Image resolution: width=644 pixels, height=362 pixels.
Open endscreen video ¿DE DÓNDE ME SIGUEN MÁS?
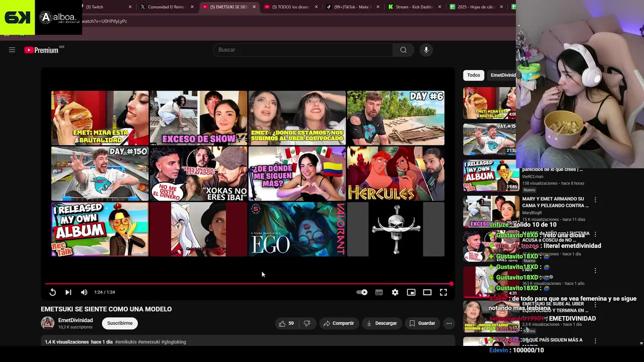click(297, 173)
